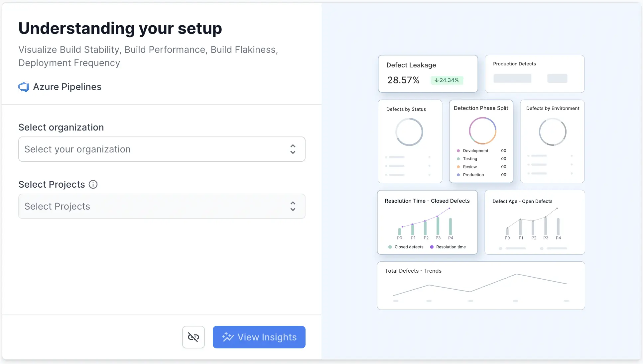Click the organization dropdown chevron arrows
Image resolution: width=643 pixels, height=364 pixels.
(293, 149)
